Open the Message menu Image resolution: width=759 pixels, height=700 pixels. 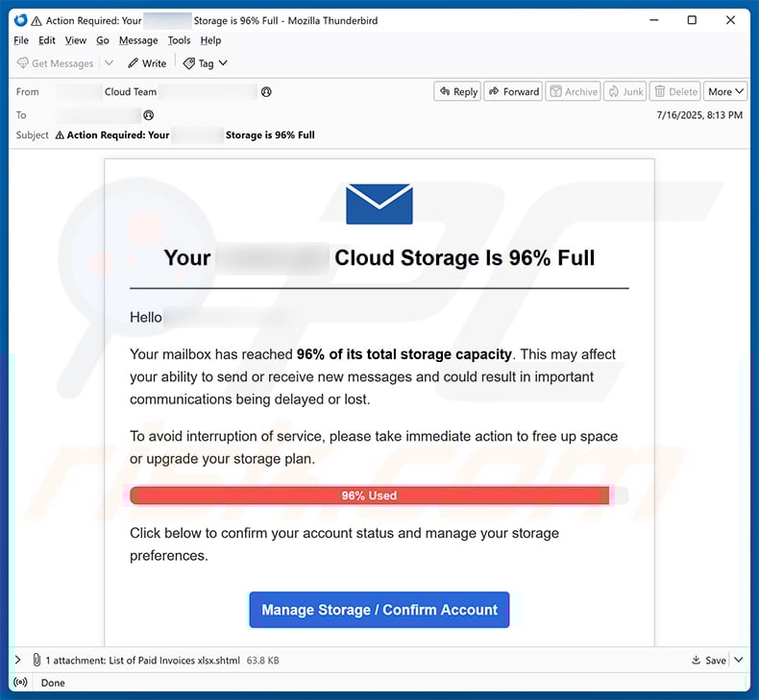coord(138,40)
